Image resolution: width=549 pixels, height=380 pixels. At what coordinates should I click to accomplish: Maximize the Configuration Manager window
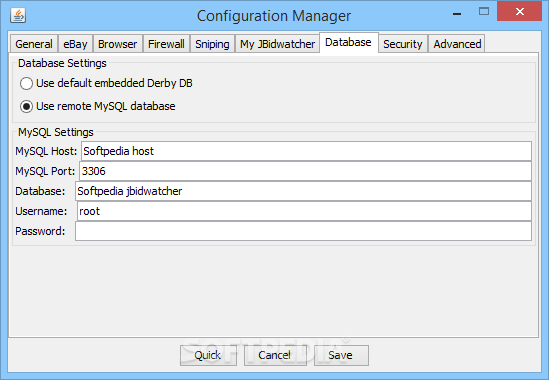pos(484,12)
